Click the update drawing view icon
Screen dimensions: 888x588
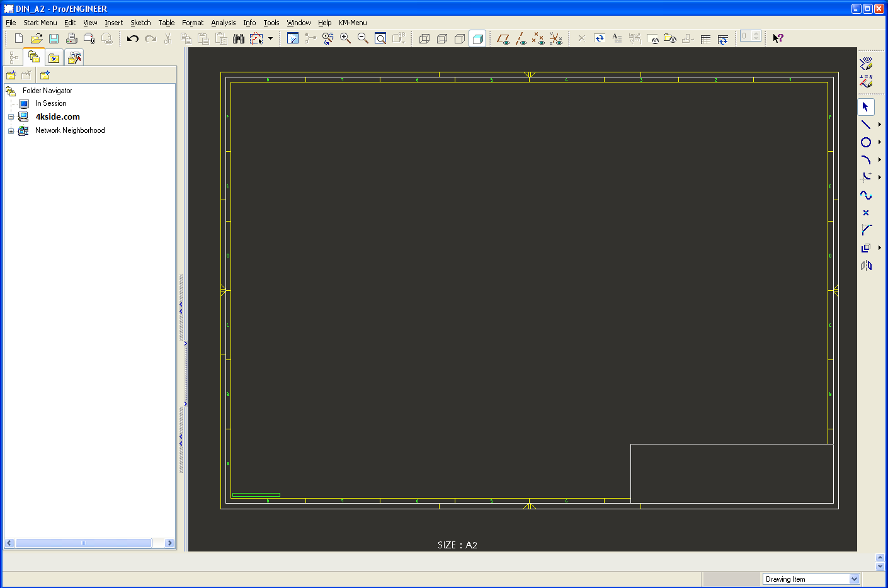(x=327, y=38)
